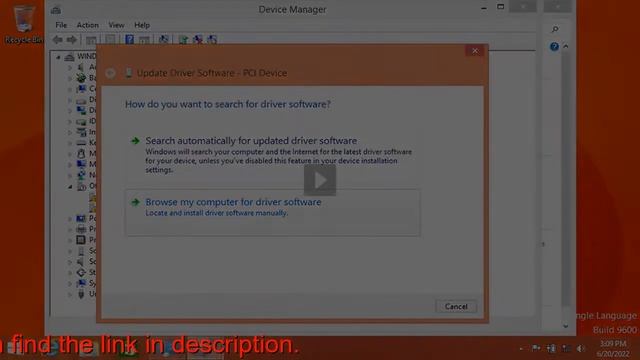The image size is (640, 360).
Task: Collapse right pane with the up chevron
Action: pyautogui.click(x=566, y=47)
